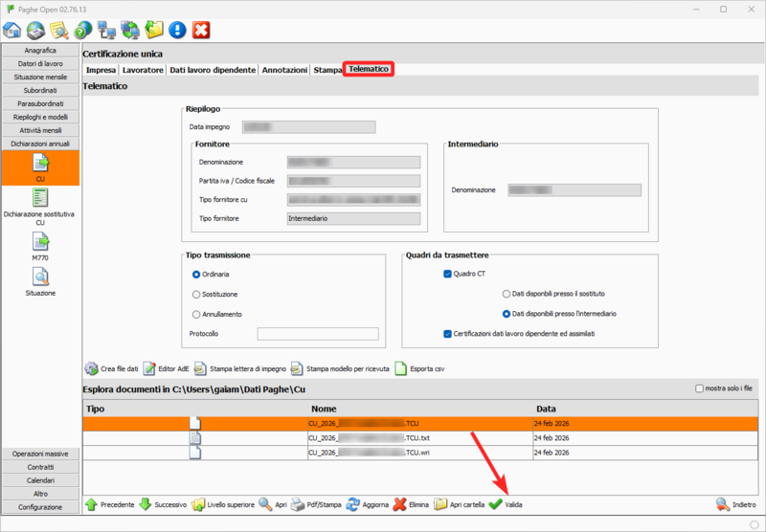The width and height of the screenshot is (766, 532).
Task: Select the Annullamento radio button
Action: point(196,314)
